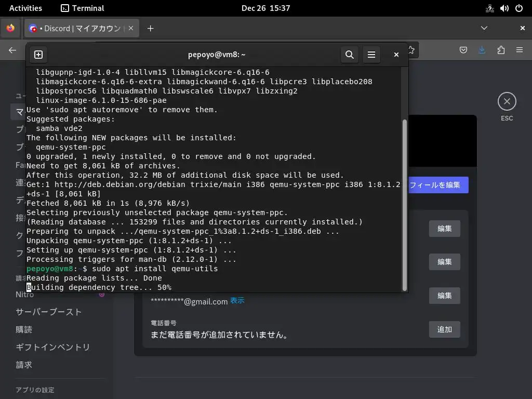
Task: Select the Discord マイアカウント browser tab
Action: tap(82, 28)
